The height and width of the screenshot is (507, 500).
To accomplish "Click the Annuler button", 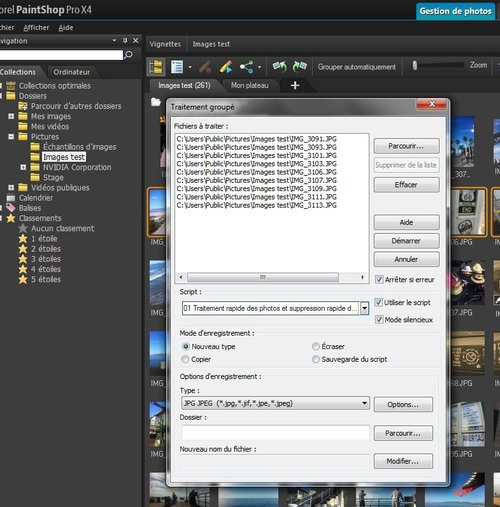I will pyautogui.click(x=406, y=259).
